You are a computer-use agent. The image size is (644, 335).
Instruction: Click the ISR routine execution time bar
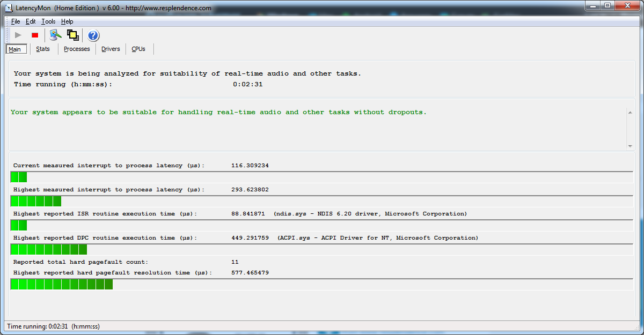pos(321,226)
